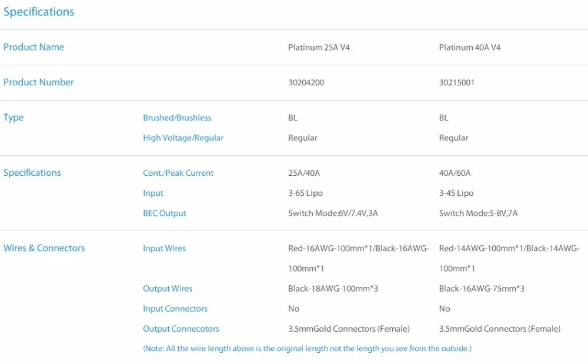This screenshot has height=364, width=588.
Task: Click 'No' input connectors for 40A
Action: coord(445,309)
